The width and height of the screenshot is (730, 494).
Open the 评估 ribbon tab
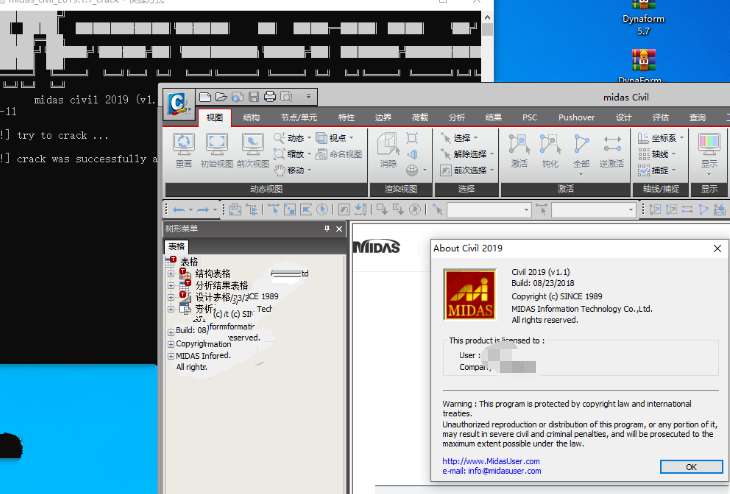click(660, 117)
